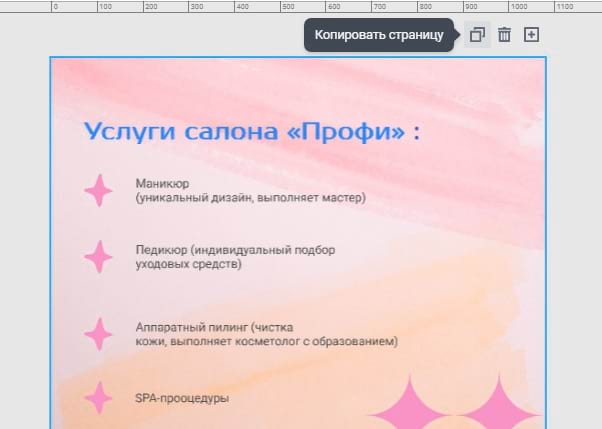Viewport: 602px width, 429px height.
Task: Select pink star next to Аппаратный пилинг
Action: click(x=99, y=334)
